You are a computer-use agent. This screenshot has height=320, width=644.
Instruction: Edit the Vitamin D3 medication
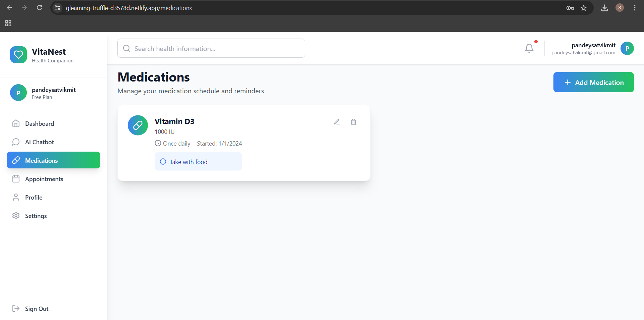337,122
